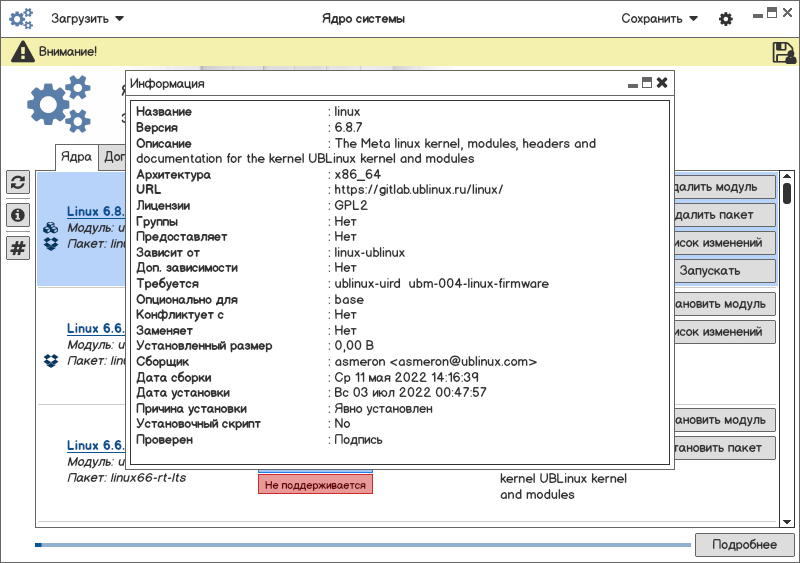Click the URL value gitlab.ublinux.ru
This screenshot has height=563, width=800.
418,190
